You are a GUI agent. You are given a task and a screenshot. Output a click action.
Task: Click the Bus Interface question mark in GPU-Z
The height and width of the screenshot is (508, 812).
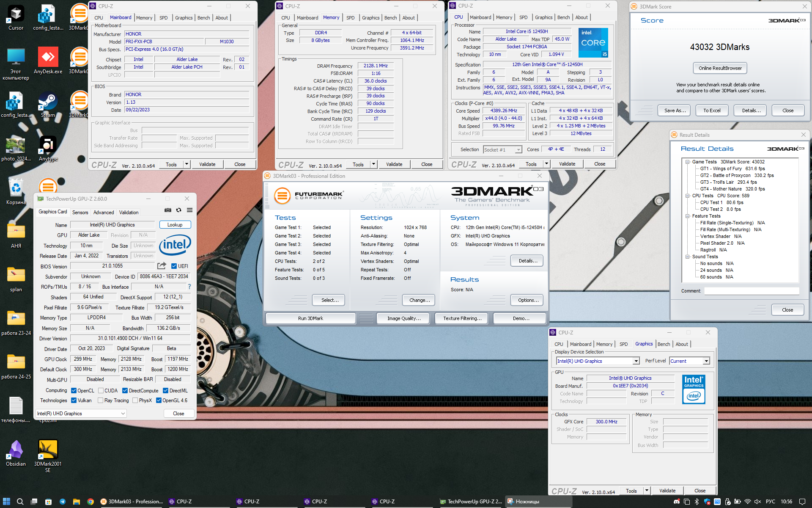pos(189,287)
